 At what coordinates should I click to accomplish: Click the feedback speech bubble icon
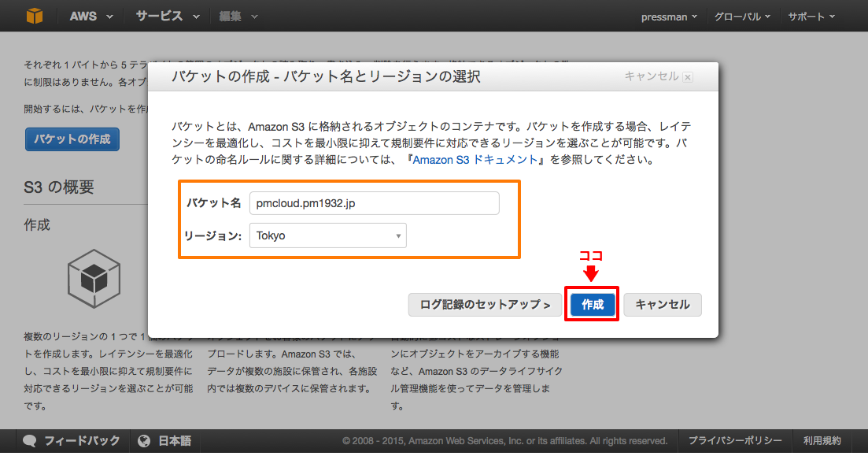29,441
